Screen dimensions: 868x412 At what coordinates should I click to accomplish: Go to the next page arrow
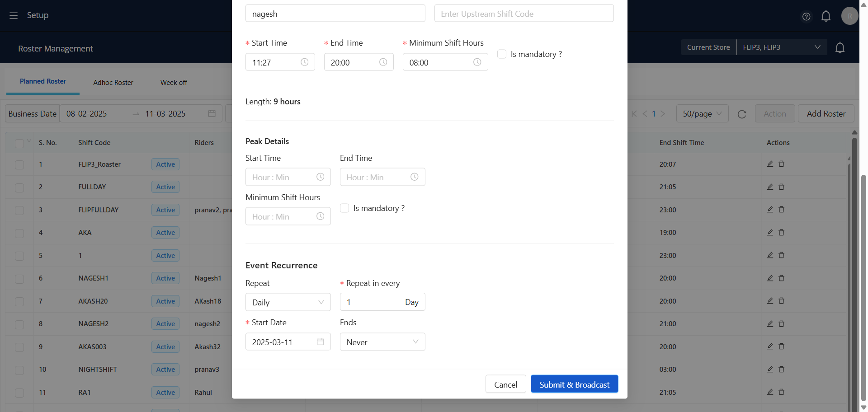pos(663,114)
